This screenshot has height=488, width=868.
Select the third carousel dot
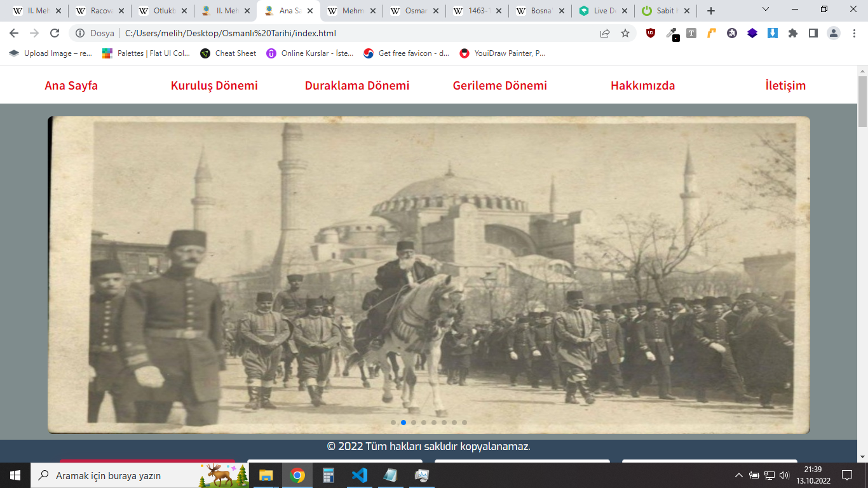(414, 423)
